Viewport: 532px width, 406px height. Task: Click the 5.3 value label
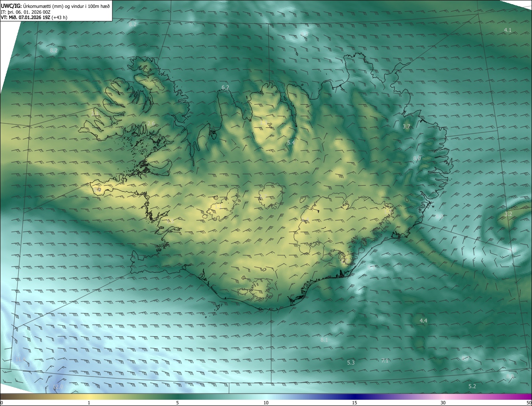[x=351, y=363]
